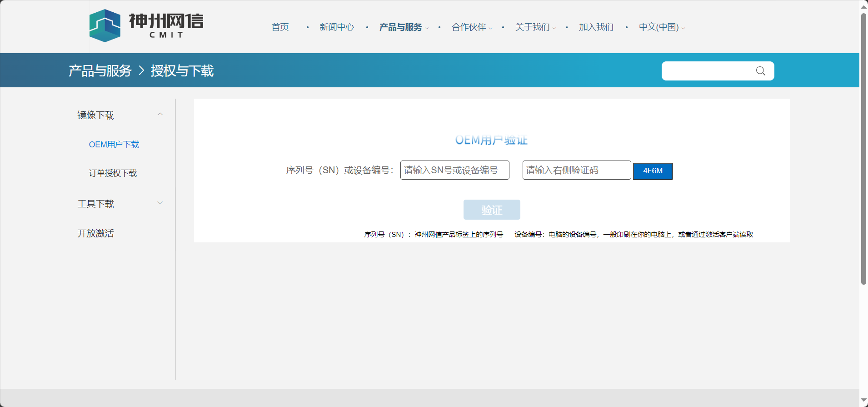Click the 验证 button
The height and width of the screenshot is (407, 868).
(x=492, y=210)
